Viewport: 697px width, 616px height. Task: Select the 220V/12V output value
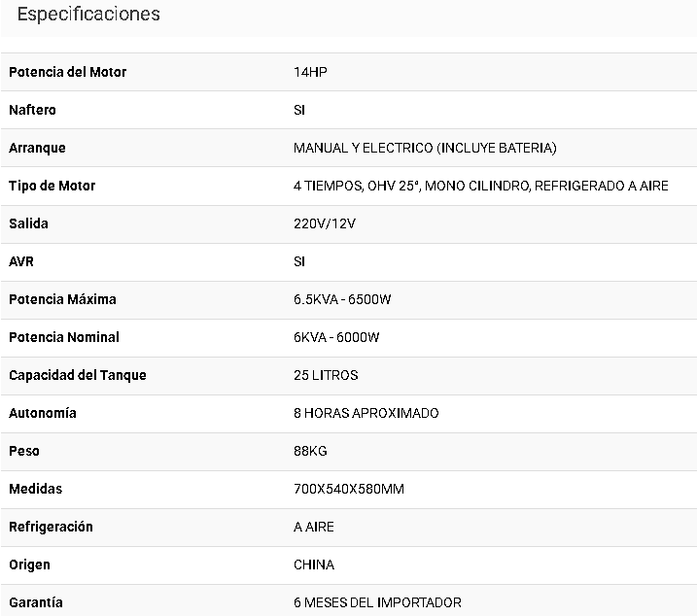click(325, 223)
